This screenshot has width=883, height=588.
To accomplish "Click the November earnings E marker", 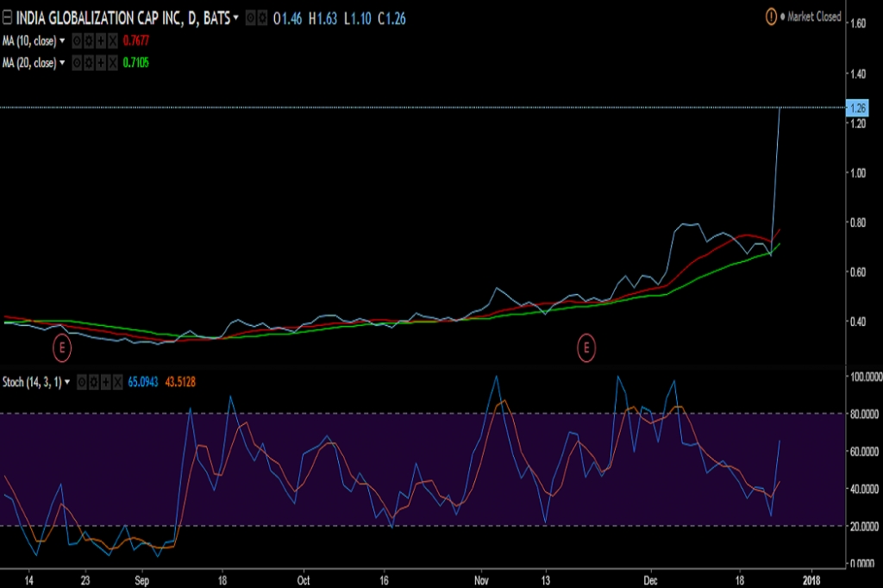I will click(586, 348).
